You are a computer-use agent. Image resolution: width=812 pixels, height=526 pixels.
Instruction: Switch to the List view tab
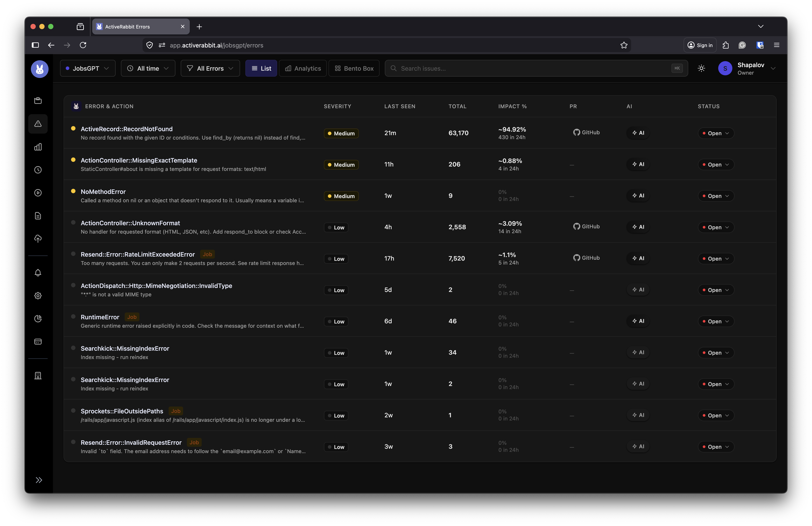click(x=261, y=68)
